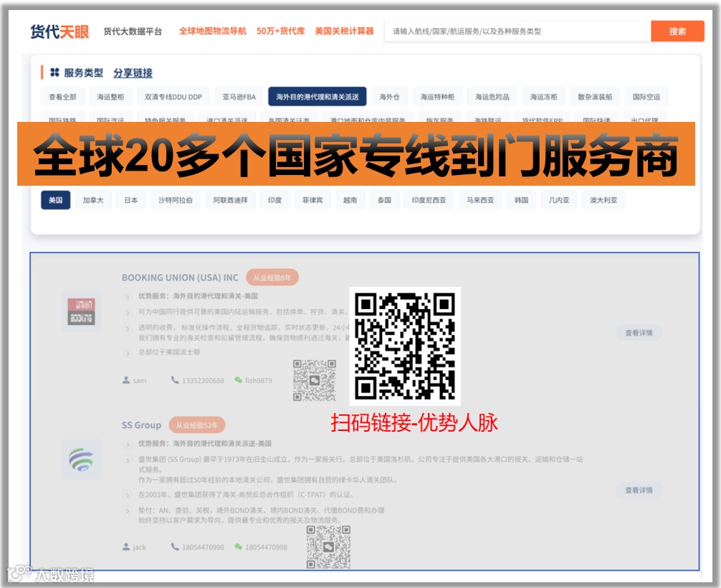Screen dimensions: 721x588
Task: Choose 加拿大 country filter
Action: click(x=93, y=200)
